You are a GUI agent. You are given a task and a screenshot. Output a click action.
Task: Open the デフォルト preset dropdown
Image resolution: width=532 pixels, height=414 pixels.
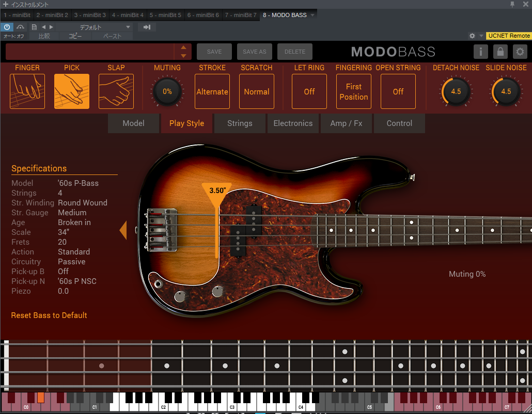[x=95, y=27]
